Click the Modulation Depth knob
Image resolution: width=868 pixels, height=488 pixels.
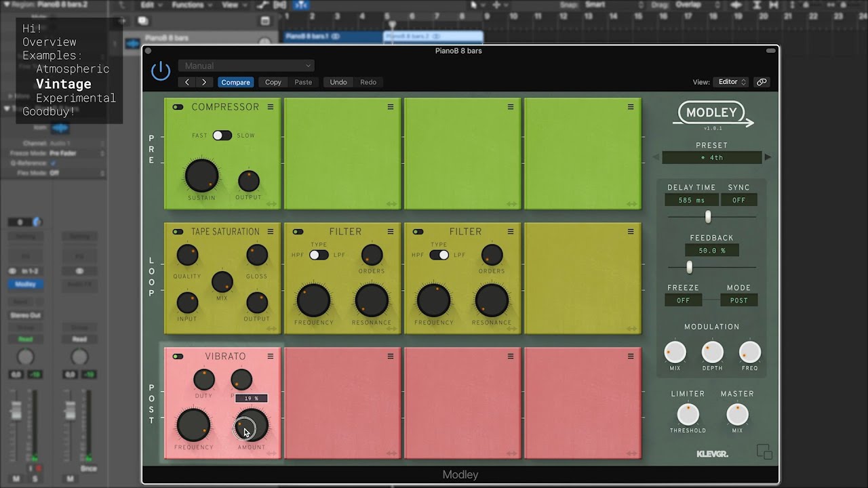(712, 352)
